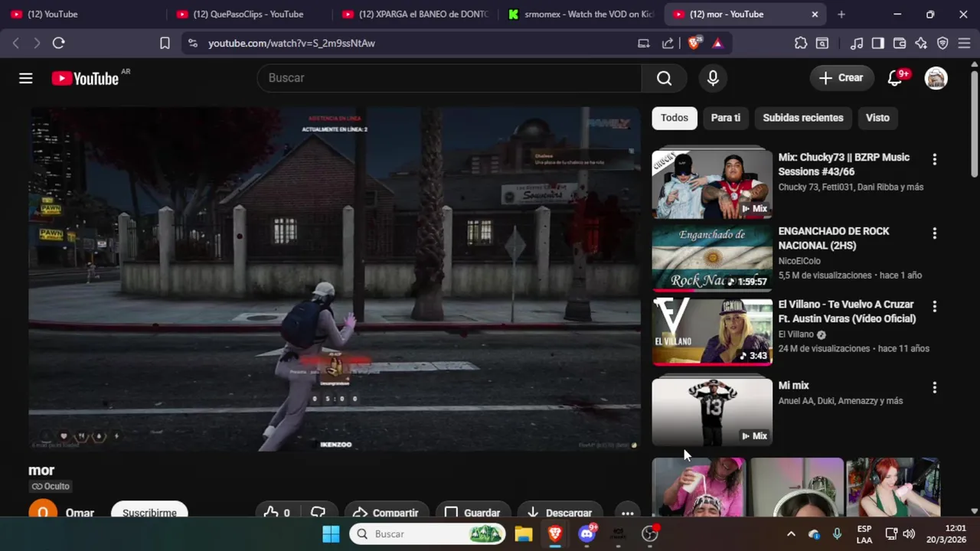Click the Compartir share button
Image resolution: width=980 pixels, height=551 pixels.
click(386, 511)
